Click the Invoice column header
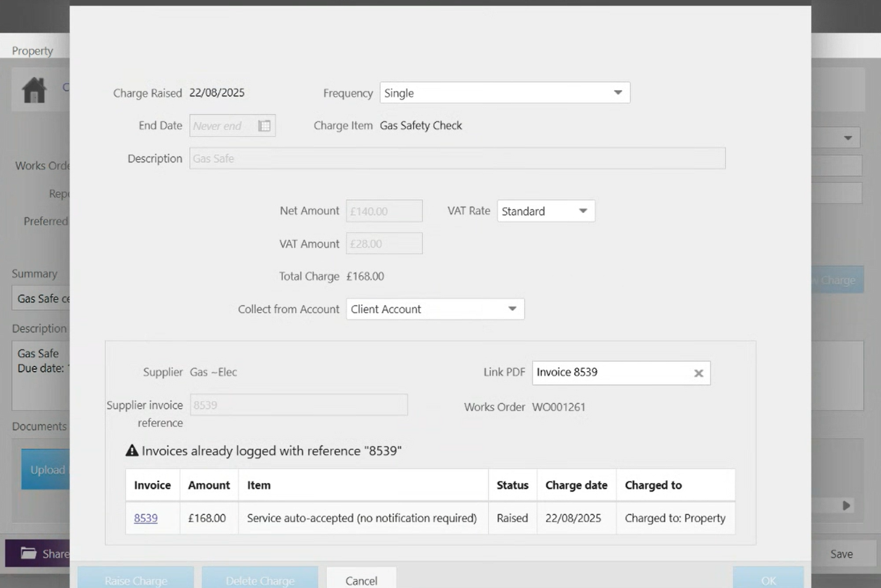This screenshot has width=881, height=588. click(x=152, y=485)
